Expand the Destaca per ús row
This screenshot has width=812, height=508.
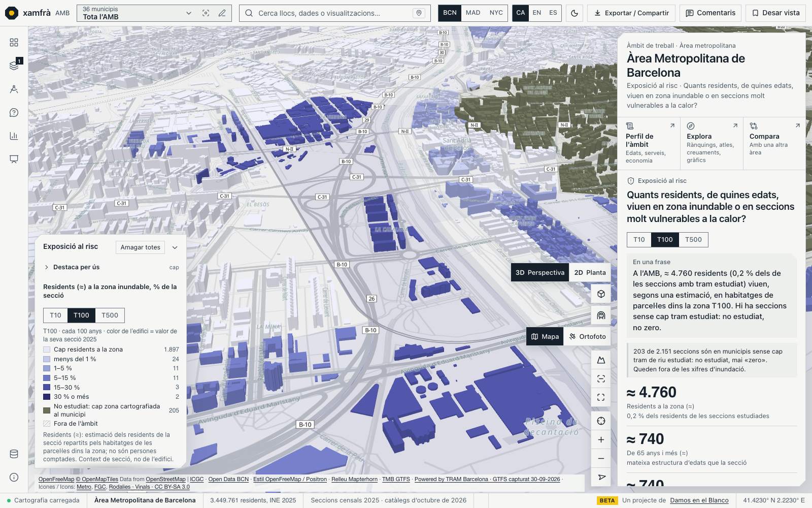tap(111, 267)
